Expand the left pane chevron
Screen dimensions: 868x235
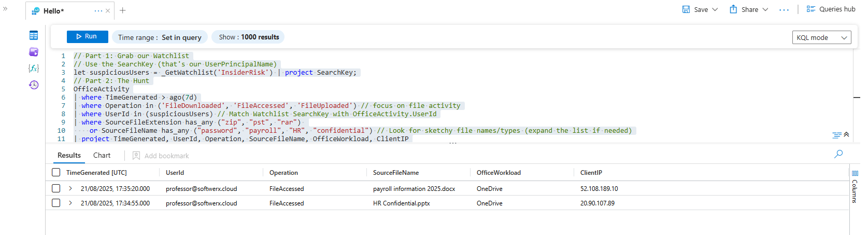coord(5,9)
